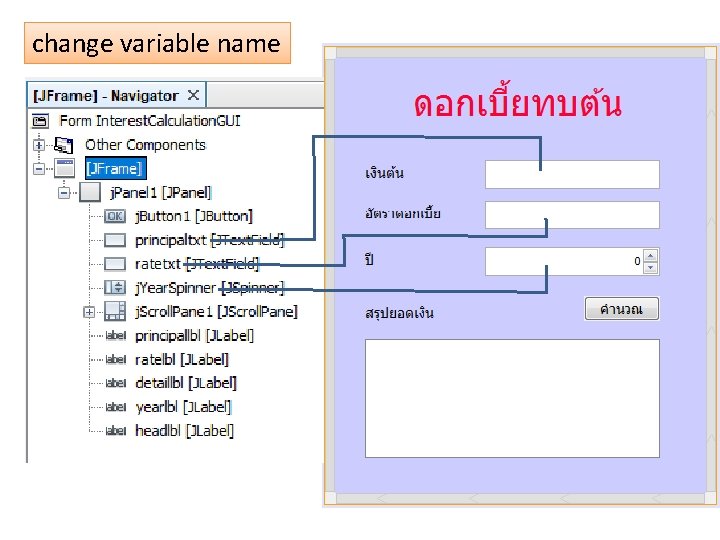
Task: Click the detaillbl label icon
Action: click(x=115, y=383)
